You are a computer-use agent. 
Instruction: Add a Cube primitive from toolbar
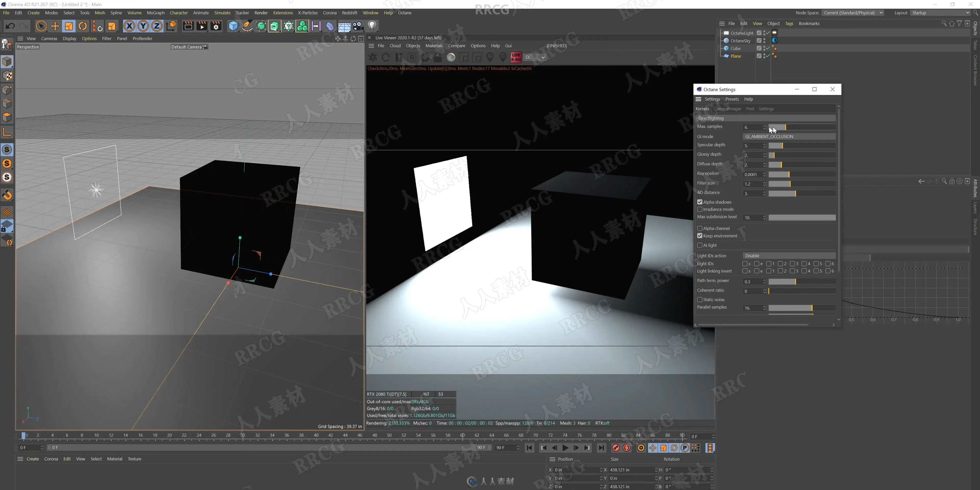233,26
